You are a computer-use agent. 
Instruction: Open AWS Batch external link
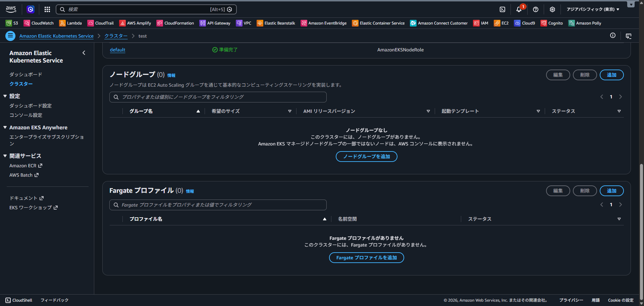(x=24, y=175)
